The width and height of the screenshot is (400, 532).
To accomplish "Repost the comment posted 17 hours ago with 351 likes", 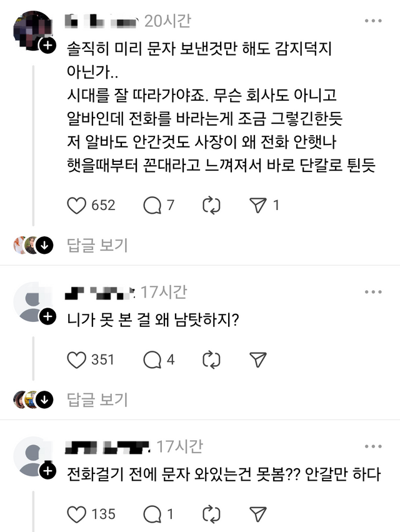I will click(212, 359).
